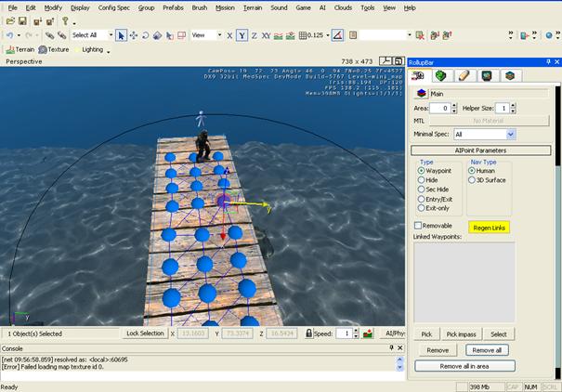The height and width of the screenshot is (392, 562).
Task: Switch to the layers tab in RollupBar
Action: 510,75
